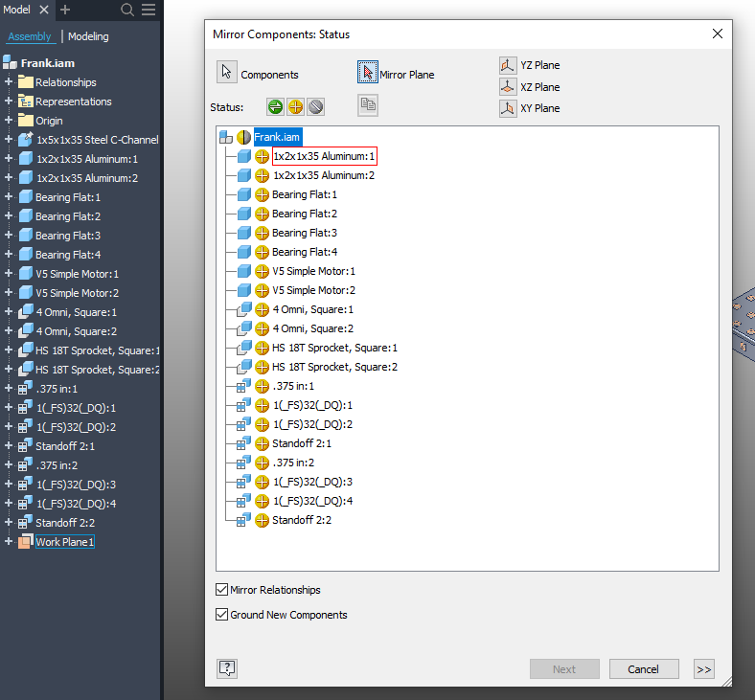Select Bearing Flat:4 in dialog list
The width and height of the screenshot is (755, 700).
click(x=305, y=252)
